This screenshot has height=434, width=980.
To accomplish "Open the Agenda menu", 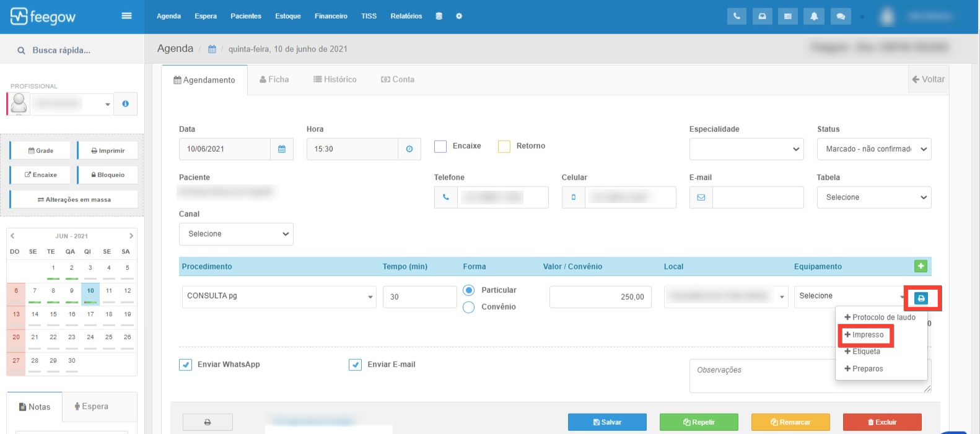I will (x=168, y=16).
